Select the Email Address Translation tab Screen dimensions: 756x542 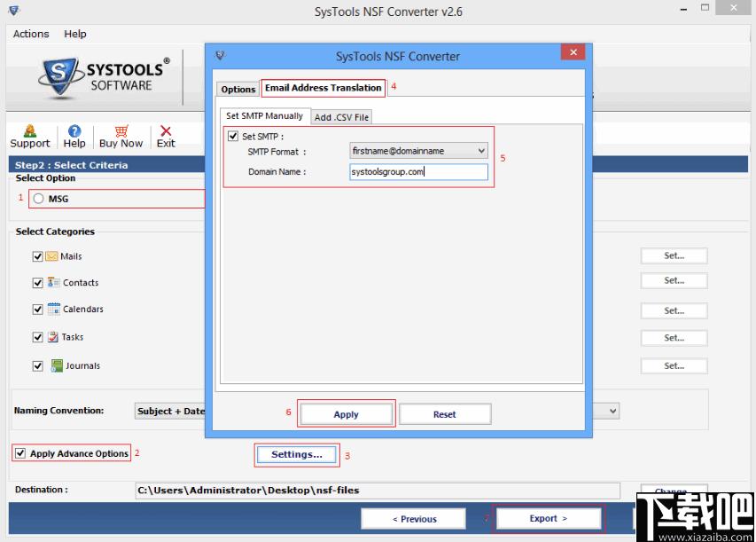[x=323, y=88]
